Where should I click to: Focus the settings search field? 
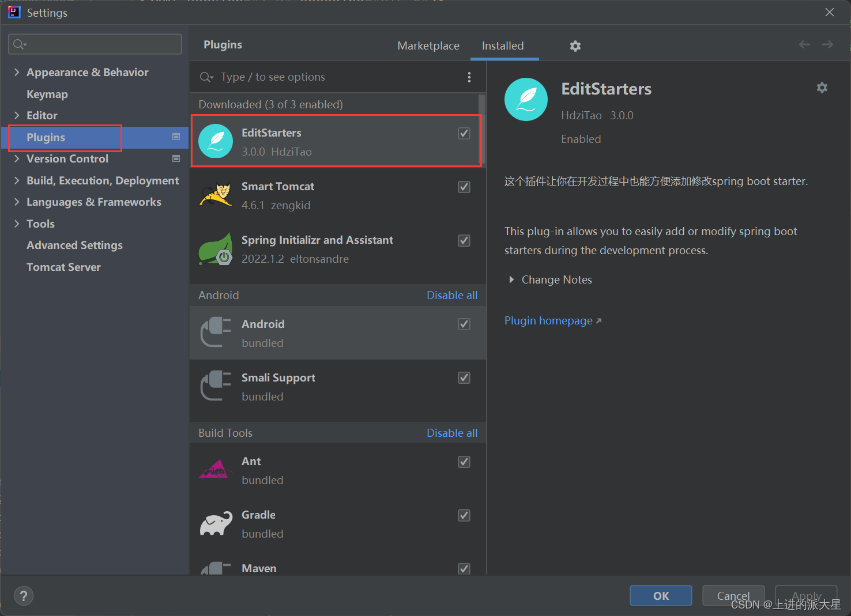[x=95, y=44]
